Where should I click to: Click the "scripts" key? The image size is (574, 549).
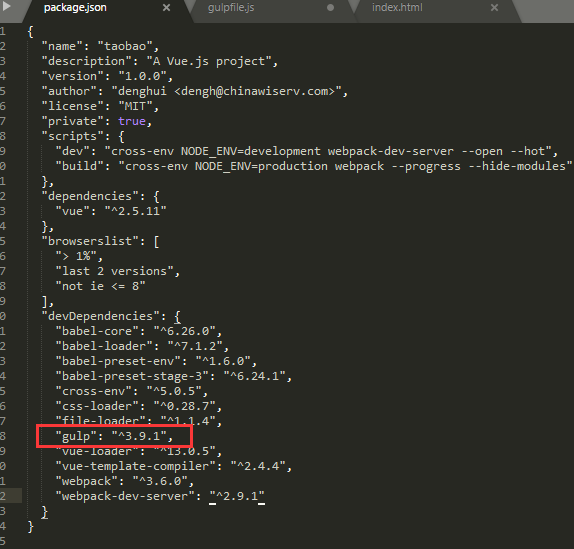[x=72, y=136]
